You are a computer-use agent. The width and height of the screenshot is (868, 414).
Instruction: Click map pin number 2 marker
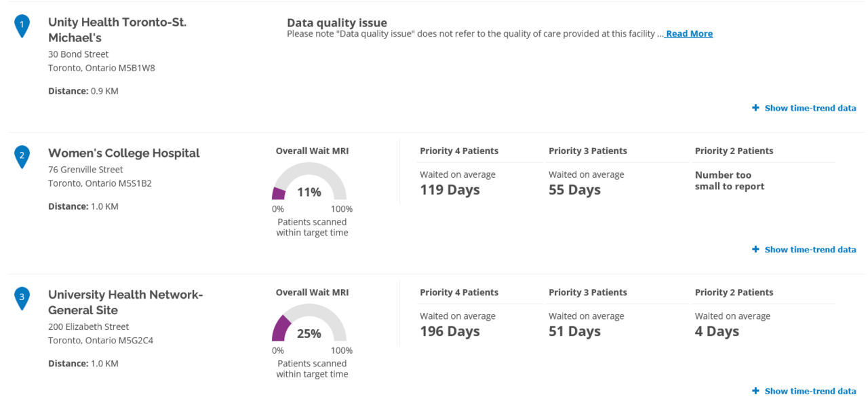click(22, 157)
